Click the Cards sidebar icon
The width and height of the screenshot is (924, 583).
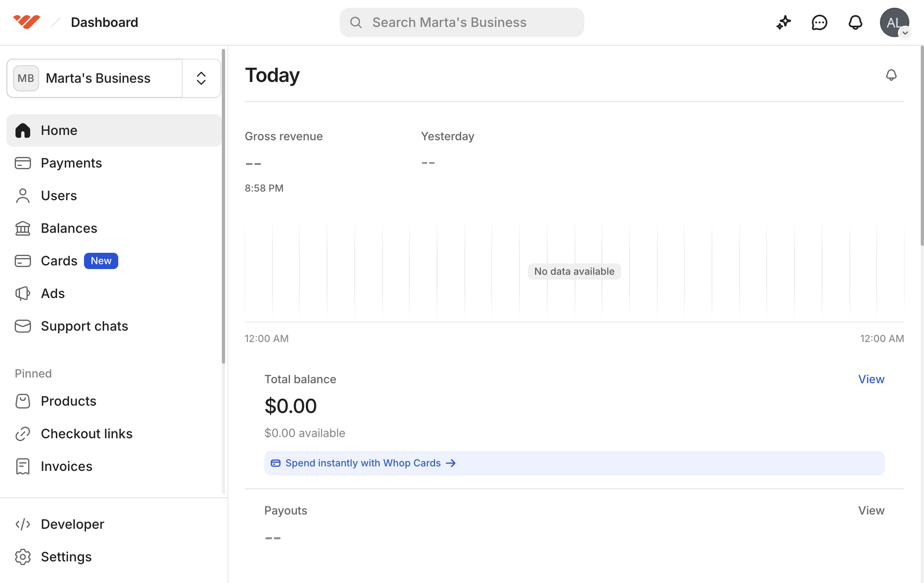click(x=23, y=261)
